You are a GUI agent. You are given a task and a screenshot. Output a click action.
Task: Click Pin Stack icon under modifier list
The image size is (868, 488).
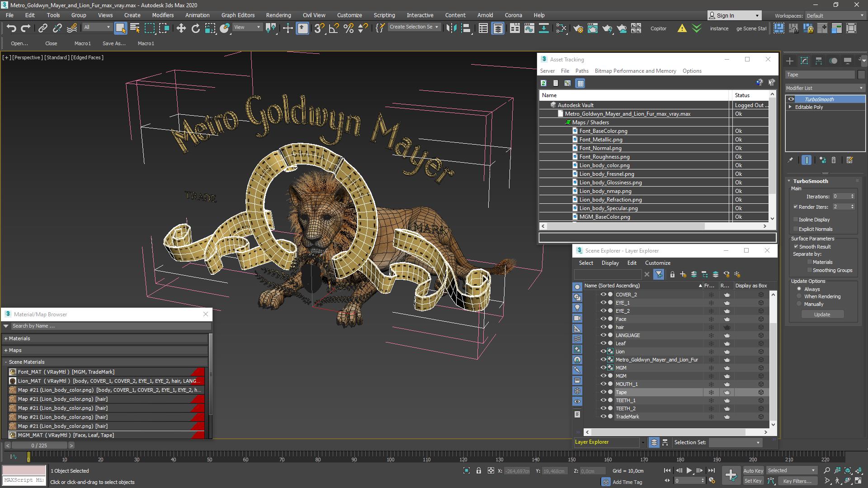tap(790, 160)
